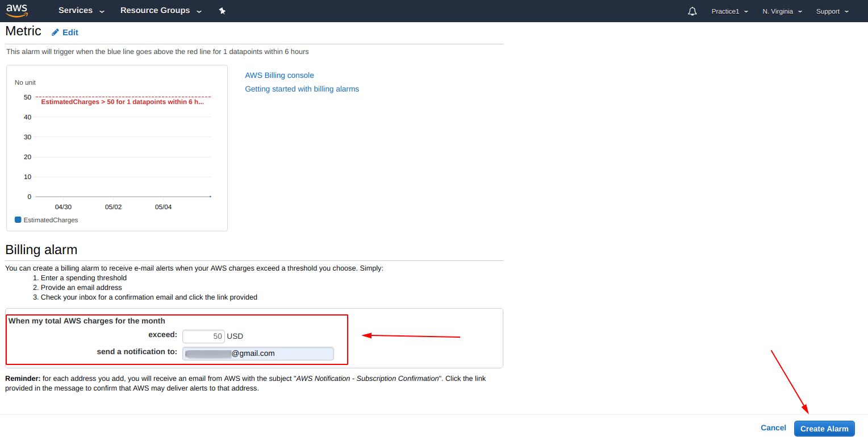Click the Billing alarm heading
Image resolution: width=868 pixels, height=440 pixels.
(41, 250)
